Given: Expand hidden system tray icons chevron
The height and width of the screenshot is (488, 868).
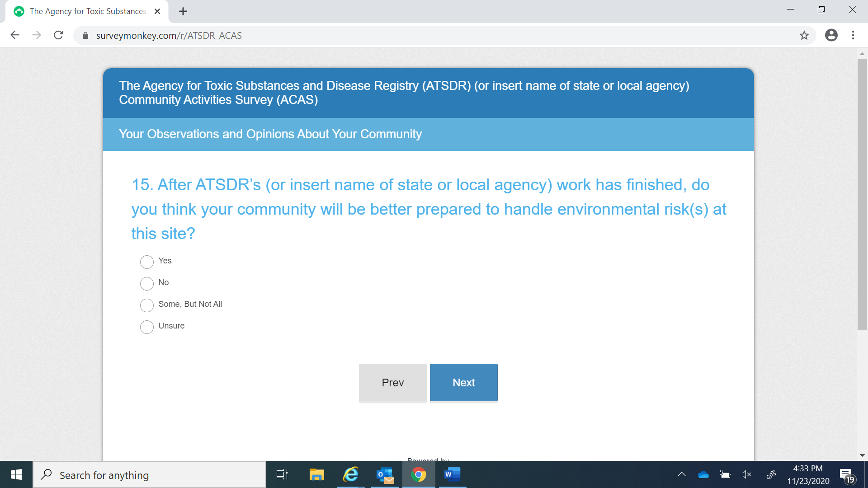Looking at the screenshot, I should tap(681, 474).
